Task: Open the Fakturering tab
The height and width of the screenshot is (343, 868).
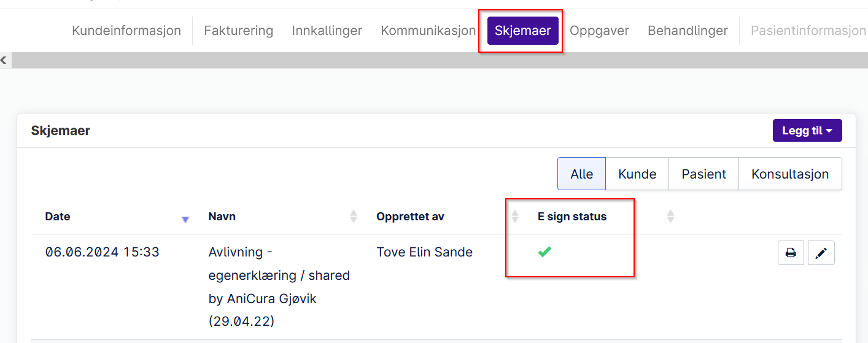Action: 239,31
